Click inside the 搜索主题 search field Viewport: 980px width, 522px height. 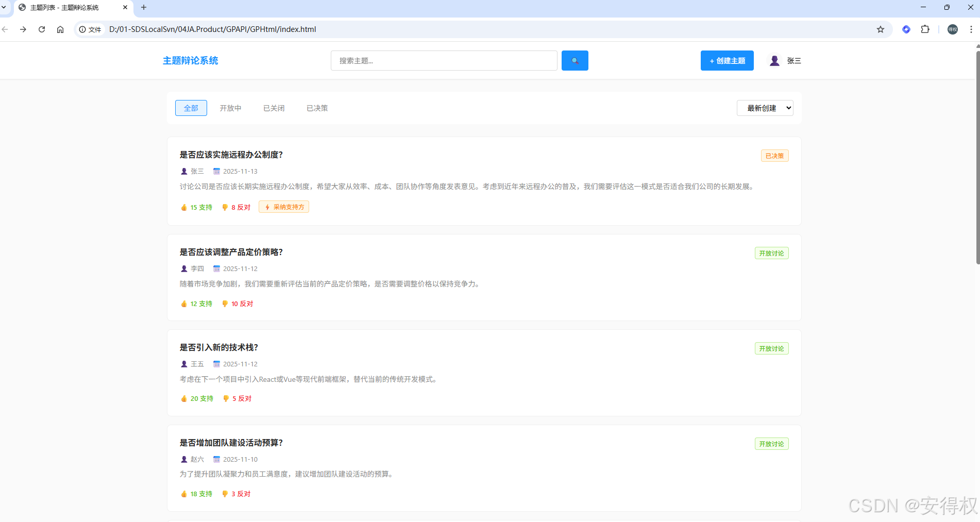[x=443, y=60]
